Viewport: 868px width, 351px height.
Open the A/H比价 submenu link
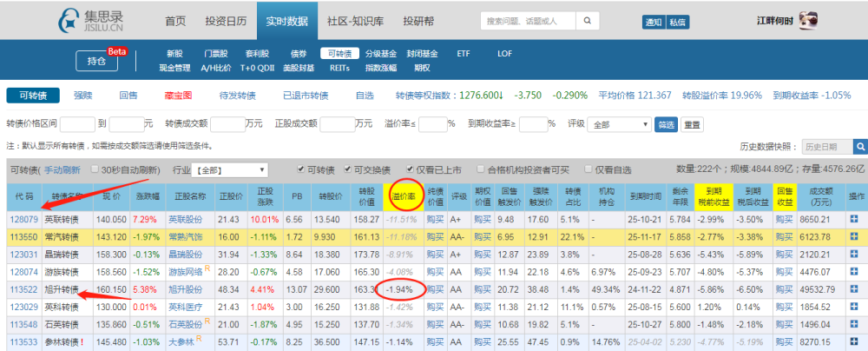(216, 68)
